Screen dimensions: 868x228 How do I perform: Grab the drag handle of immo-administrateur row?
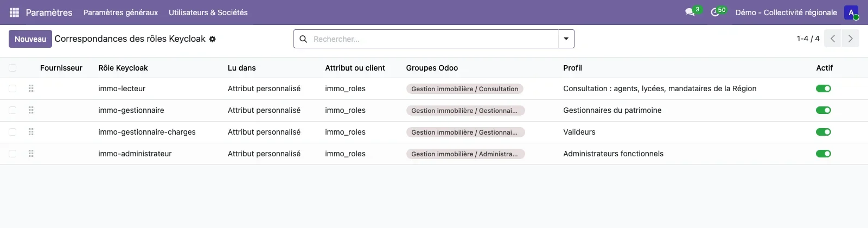click(x=31, y=154)
